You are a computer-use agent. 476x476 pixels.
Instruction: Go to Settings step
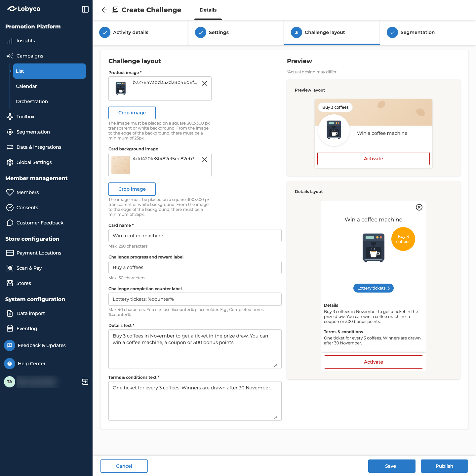coord(236,32)
